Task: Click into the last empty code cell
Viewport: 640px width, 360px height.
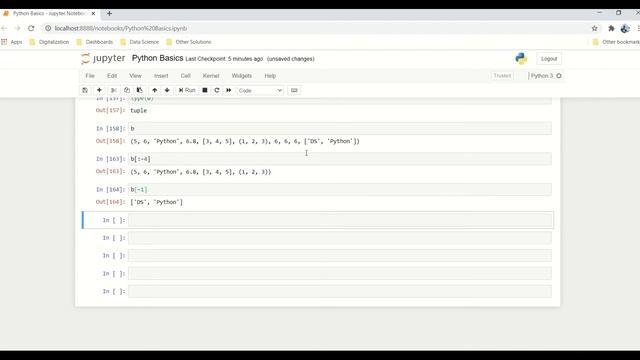Action: tap(340, 291)
